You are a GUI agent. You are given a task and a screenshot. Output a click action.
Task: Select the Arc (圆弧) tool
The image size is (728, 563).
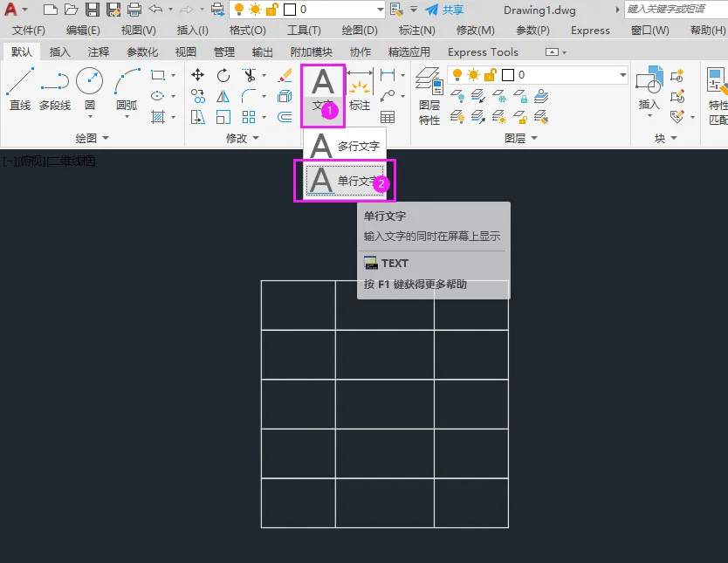[127, 89]
